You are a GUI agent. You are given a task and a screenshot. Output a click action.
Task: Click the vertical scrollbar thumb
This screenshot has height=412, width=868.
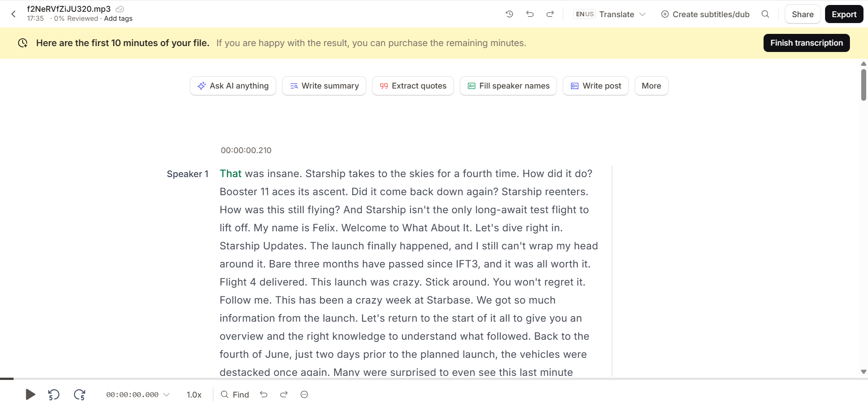[863, 85]
